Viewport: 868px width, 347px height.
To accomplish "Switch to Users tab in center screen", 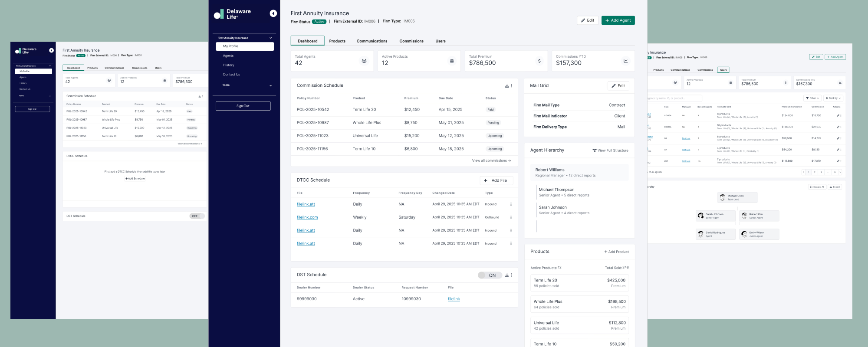I will (x=441, y=41).
